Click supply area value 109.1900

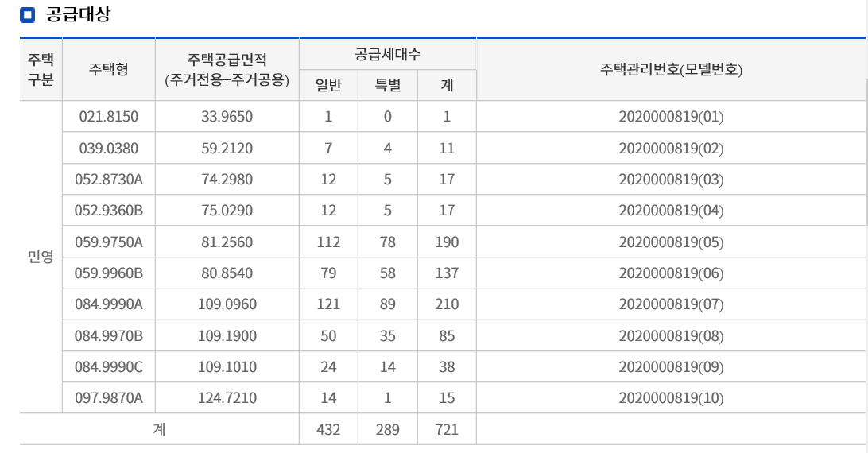coord(227,335)
